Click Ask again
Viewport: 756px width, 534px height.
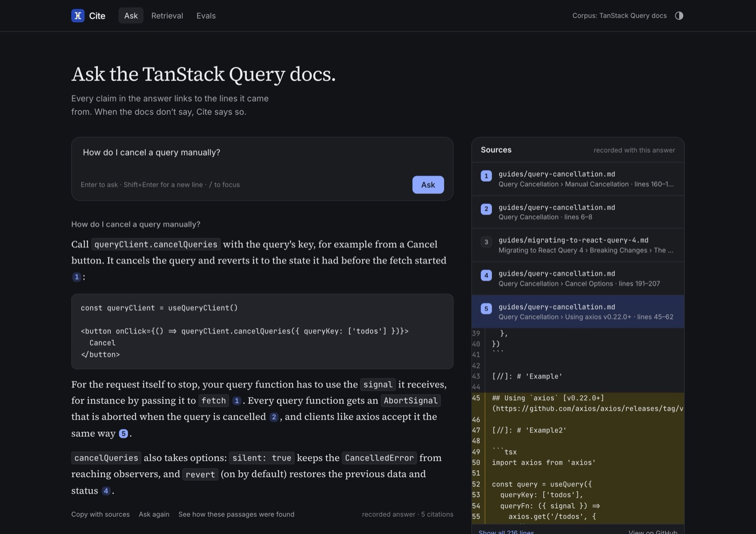[x=154, y=515]
